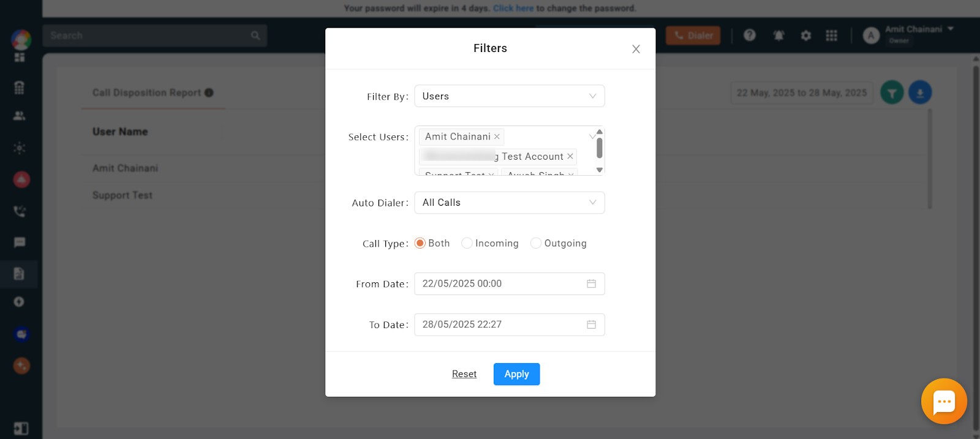Image resolution: width=980 pixels, height=439 pixels.
Task: Open the call logs phone icon in sidebar
Action: (20, 212)
